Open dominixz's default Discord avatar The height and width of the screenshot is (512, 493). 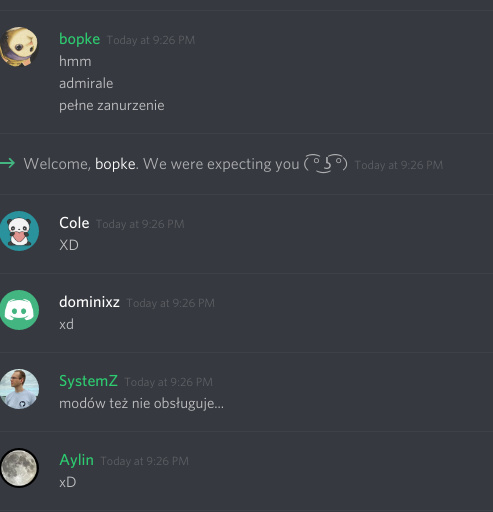(x=19, y=310)
